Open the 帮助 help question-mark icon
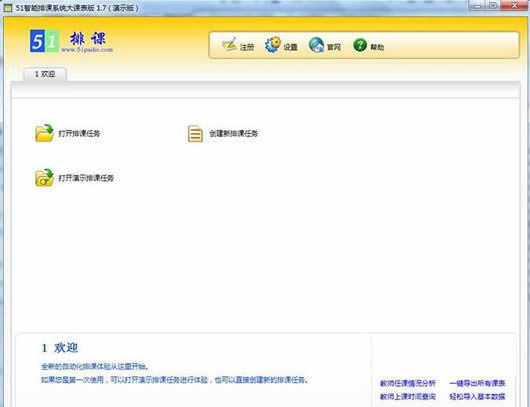The image size is (530, 407). click(360, 45)
